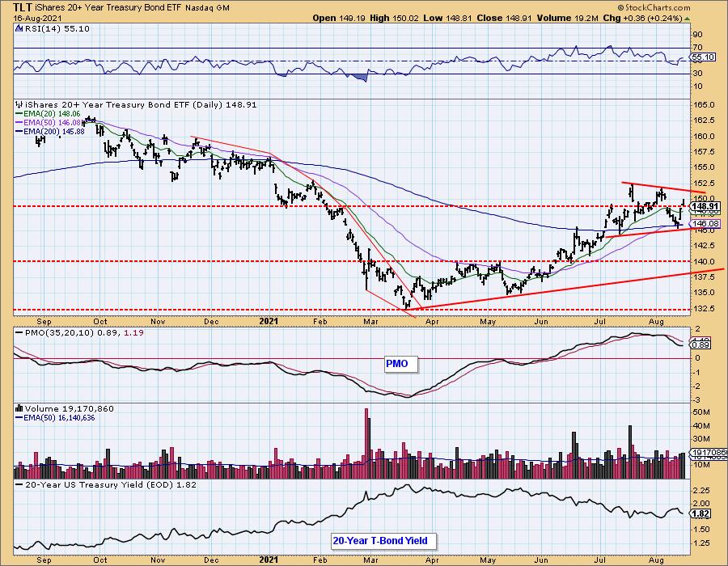
Task: Click the volume bars icon beside Volume legend
Action: click(19, 408)
